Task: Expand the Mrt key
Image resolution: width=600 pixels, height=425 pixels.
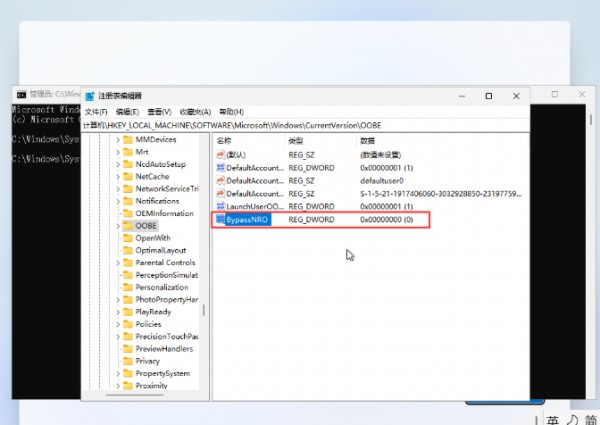Action: [118, 152]
